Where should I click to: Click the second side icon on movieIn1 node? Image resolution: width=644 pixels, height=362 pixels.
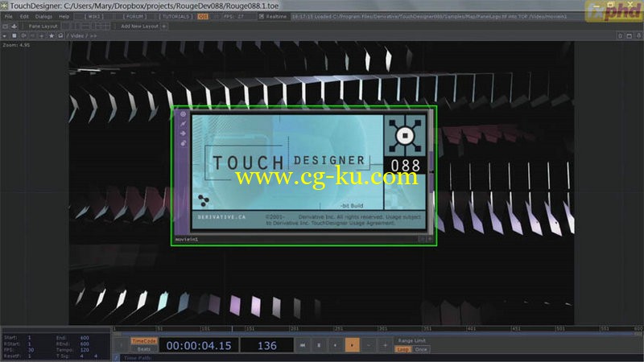coord(184,124)
